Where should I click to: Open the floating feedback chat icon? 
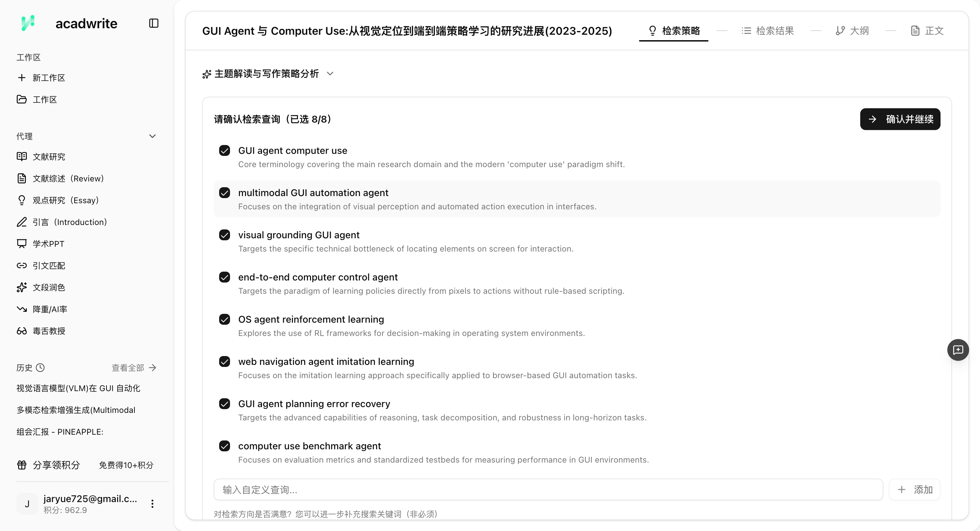point(958,350)
